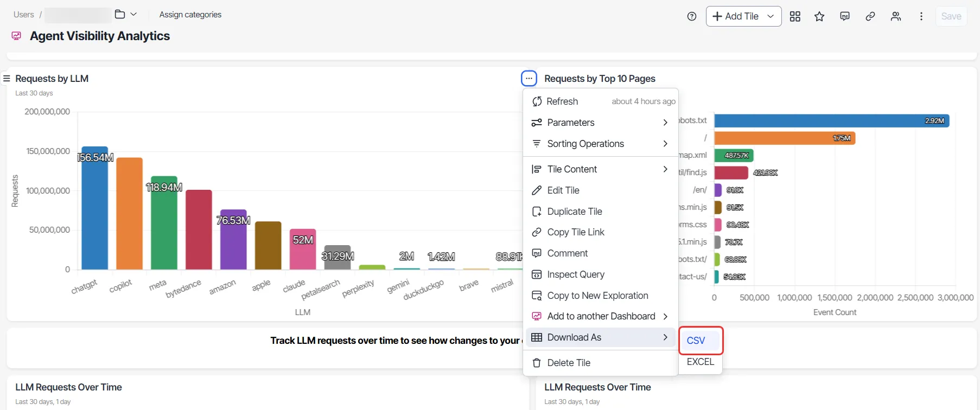
Task: Choose Duplicate Tile menu entry
Action: tap(601, 212)
